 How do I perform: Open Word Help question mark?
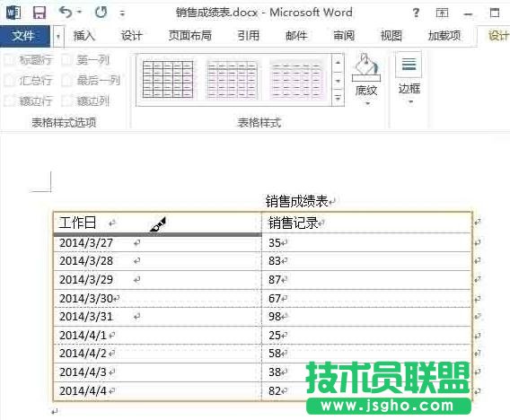pos(416,13)
